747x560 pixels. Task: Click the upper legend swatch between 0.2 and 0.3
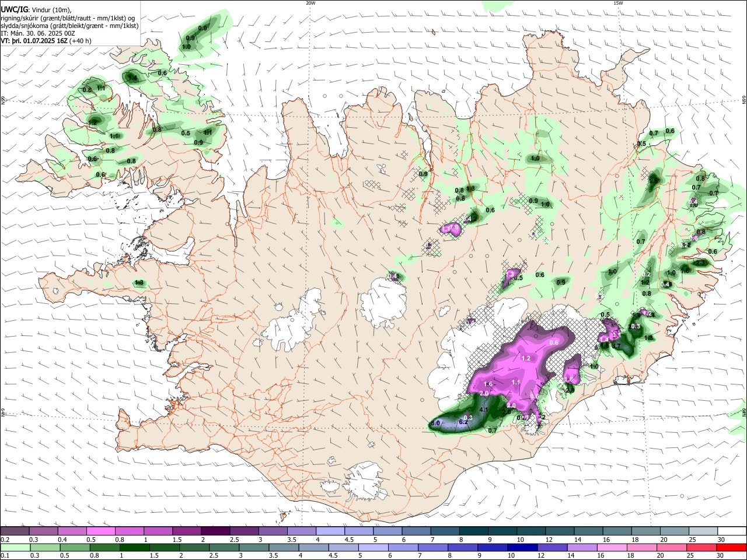click(15, 531)
